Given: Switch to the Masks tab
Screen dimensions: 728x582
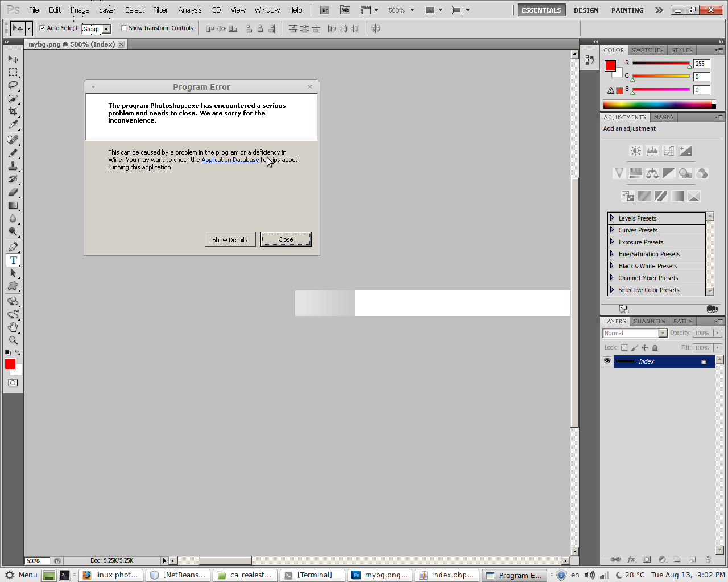Looking at the screenshot, I should (664, 117).
